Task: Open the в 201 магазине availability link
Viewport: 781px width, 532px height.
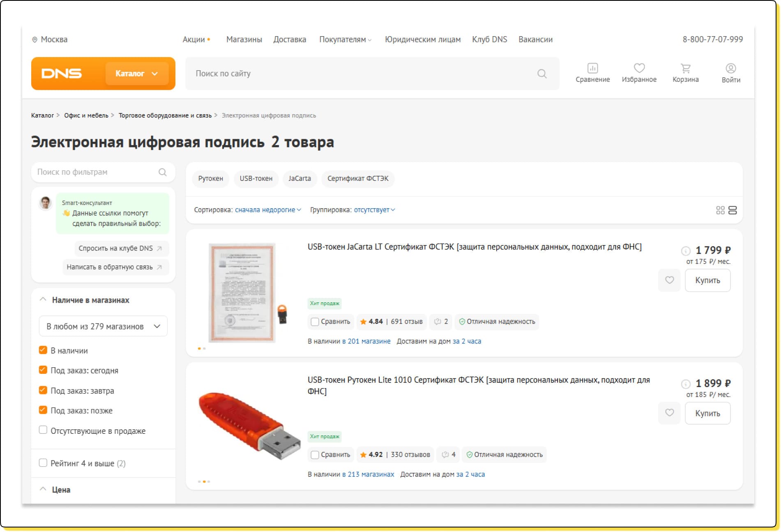Action: click(366, 341)
